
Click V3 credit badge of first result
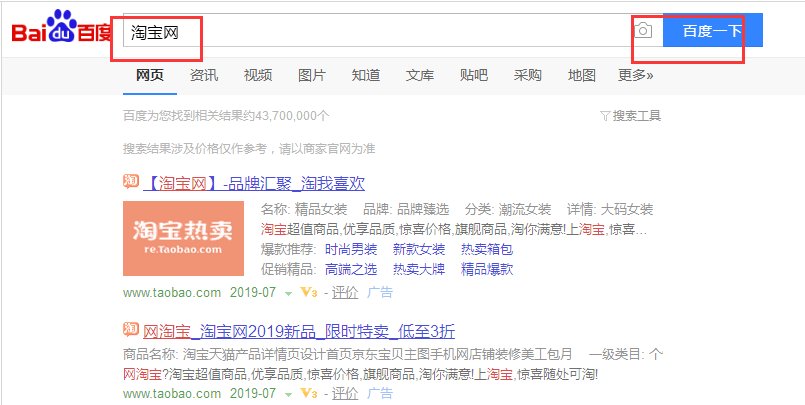309,293
